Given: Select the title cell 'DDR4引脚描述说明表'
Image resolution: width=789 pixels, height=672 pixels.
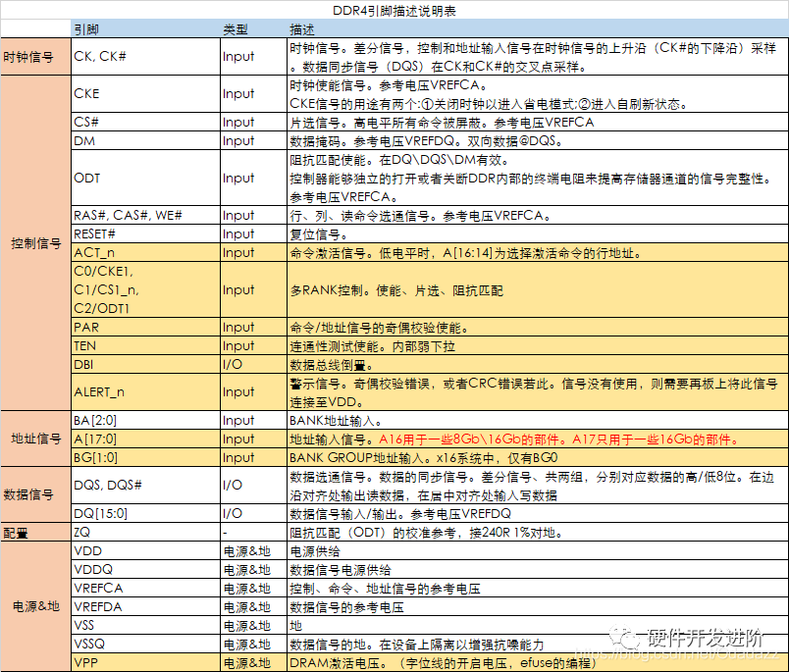Looking at the screenshot, I should (x=394, y=11).
